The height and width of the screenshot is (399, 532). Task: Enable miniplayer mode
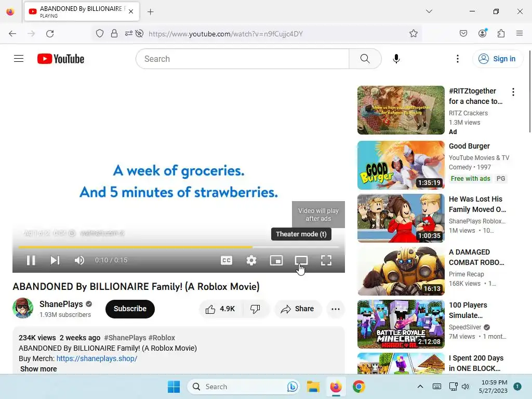(x=276, y=260)
